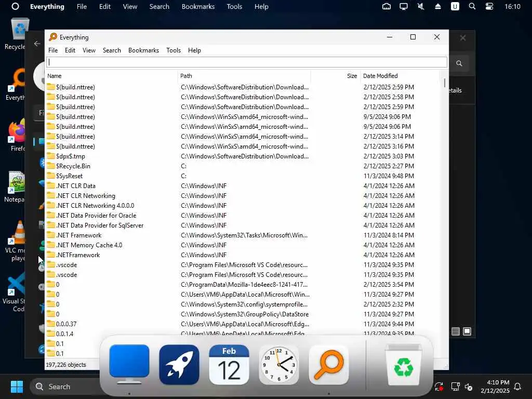Click the Everything search text field
This screenshot has width=532, height=399.
(247, 62)
